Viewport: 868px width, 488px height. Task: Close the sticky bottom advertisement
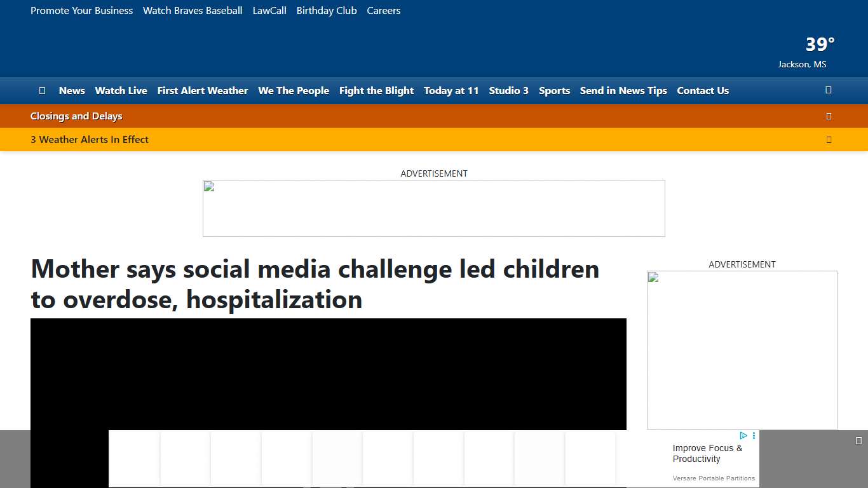click(x=859, y=439)
